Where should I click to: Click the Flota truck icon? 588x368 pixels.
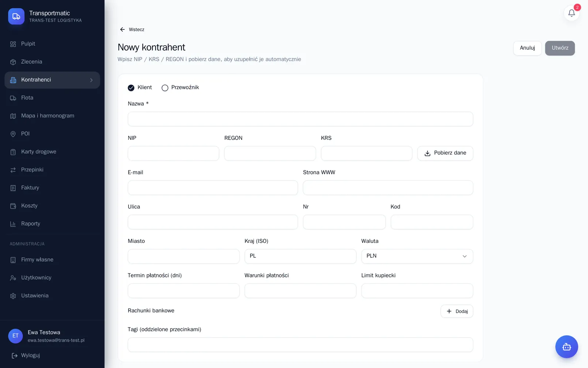point(13,98)
